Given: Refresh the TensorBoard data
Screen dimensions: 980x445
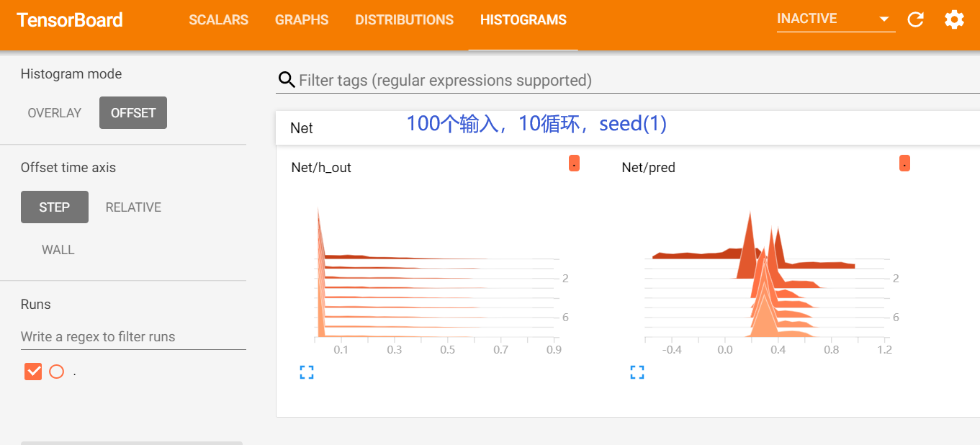Looking at the screenshot, I should tap(915, 19).
